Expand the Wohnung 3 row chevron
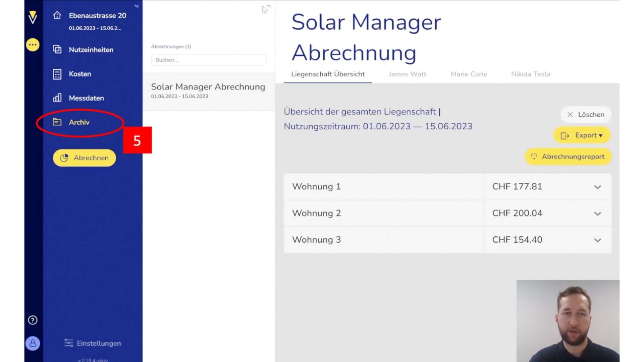Viewport: 644px width, 362px height. tap(598, 240)
